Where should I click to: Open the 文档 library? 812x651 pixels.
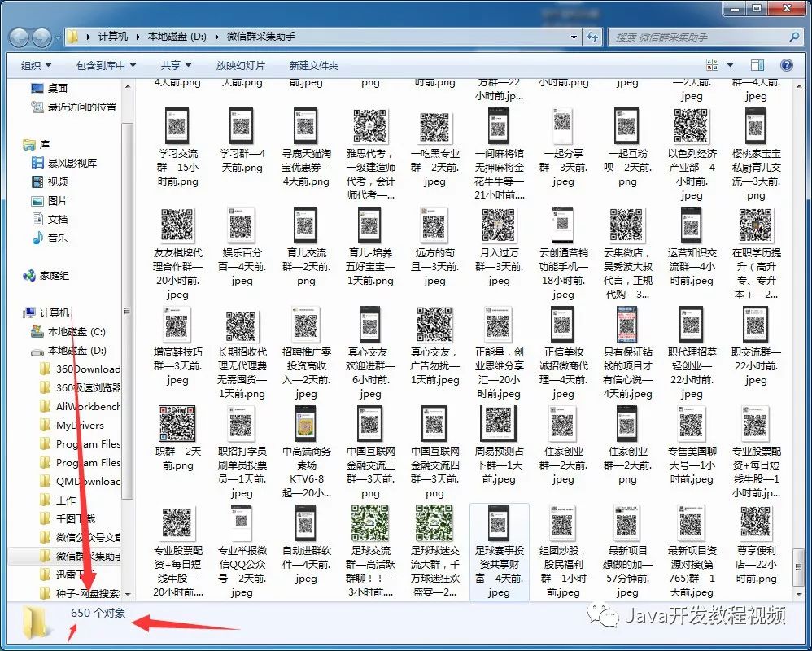[x=50, y=219]
